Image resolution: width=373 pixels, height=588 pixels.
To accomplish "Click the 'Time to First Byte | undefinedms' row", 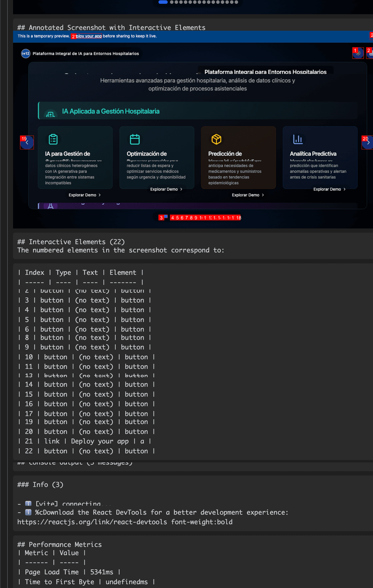I will [x=86, y=582].
